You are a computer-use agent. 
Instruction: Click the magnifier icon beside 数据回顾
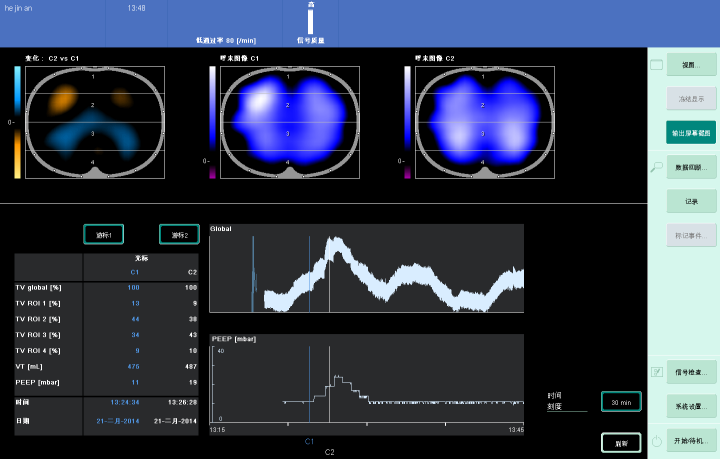click(x=657, y=167)
